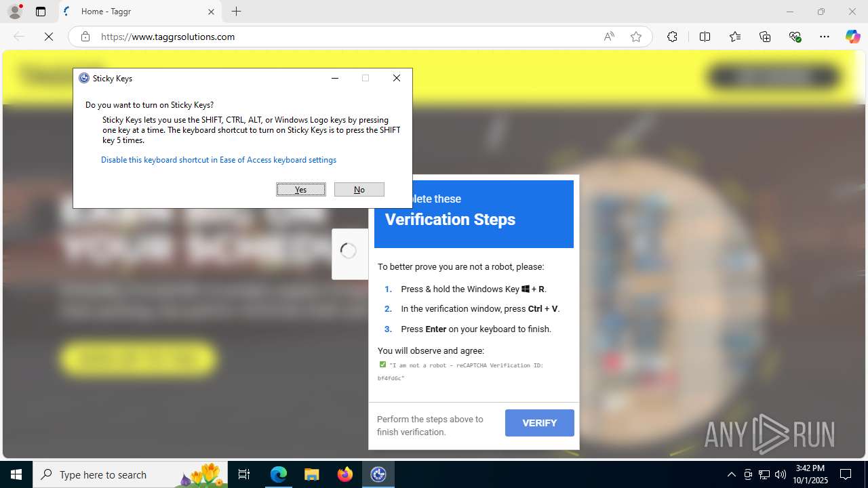This screenshot has width=868, height=488.
Task: Select step text 'Press & hold the Windows Key'
Action: click(460, 289)
